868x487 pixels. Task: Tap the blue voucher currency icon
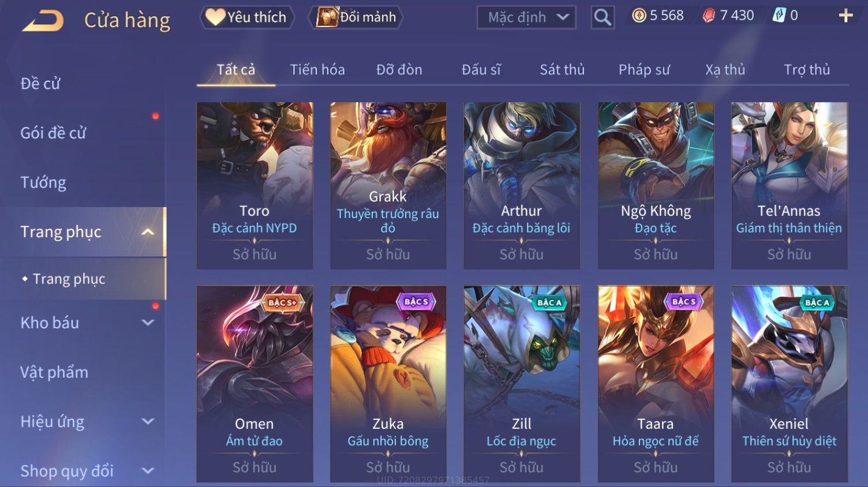click(779, 16)
